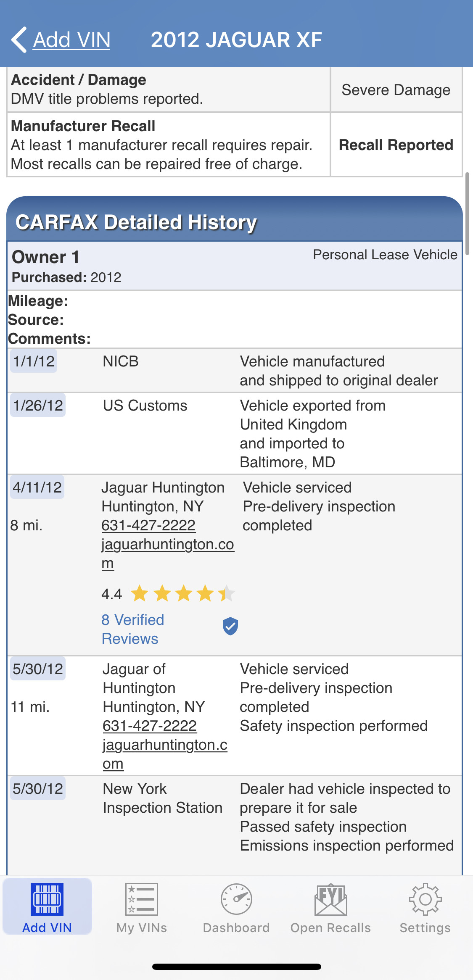Call Jaguar Huntington phone number 4/11/12 entry
This screenshot has width=473, height=980.
coord(148,525)
